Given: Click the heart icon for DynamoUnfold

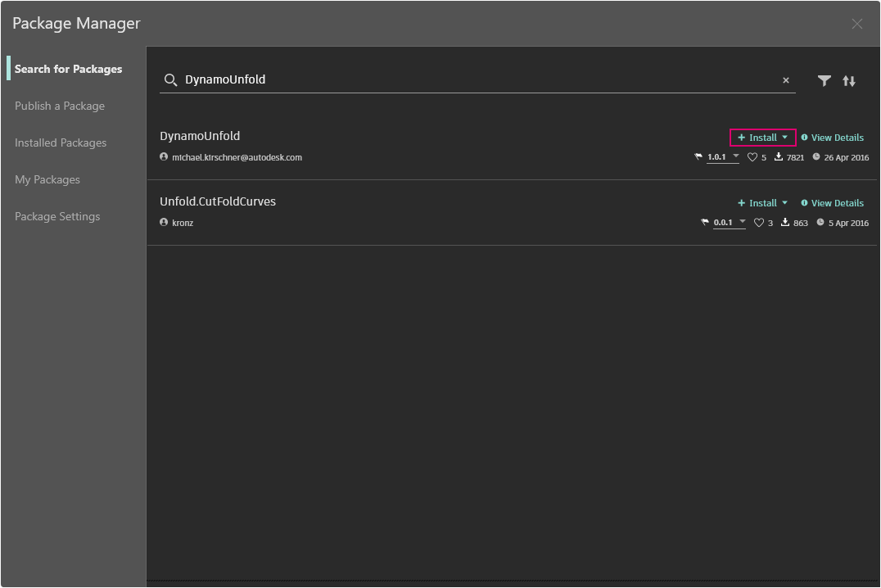Looking at the screenshot, I should 752,157.
